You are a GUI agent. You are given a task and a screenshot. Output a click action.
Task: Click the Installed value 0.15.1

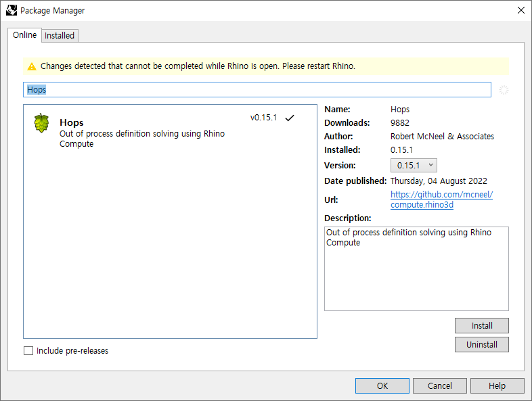pos(402,150)
